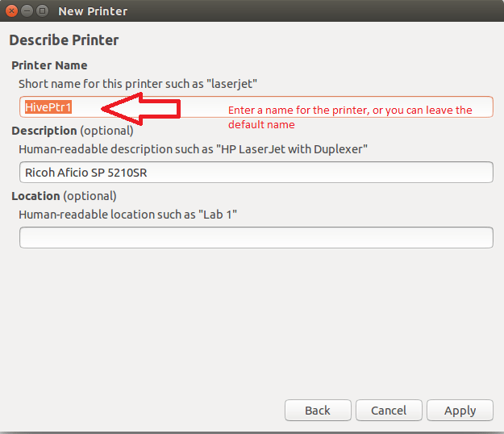Screen dimensions: 504x434
Task: Minimize the New Printer window
Action: (x=27, y=11)
